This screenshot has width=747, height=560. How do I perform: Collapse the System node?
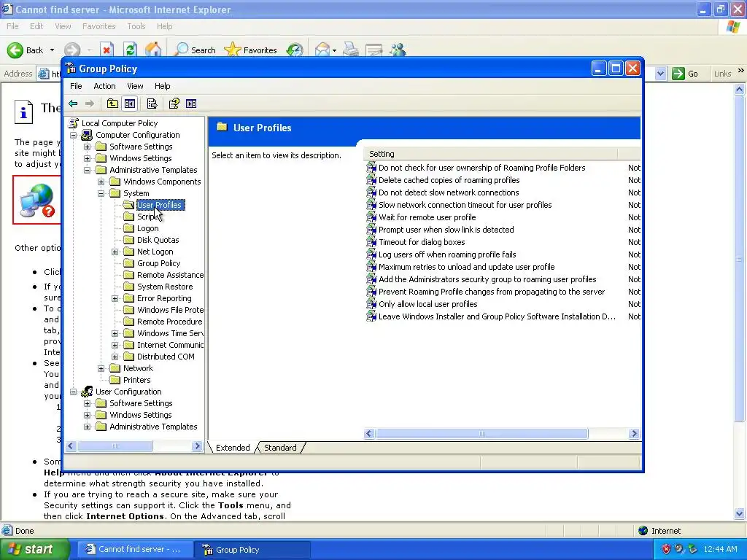[101, 193]
